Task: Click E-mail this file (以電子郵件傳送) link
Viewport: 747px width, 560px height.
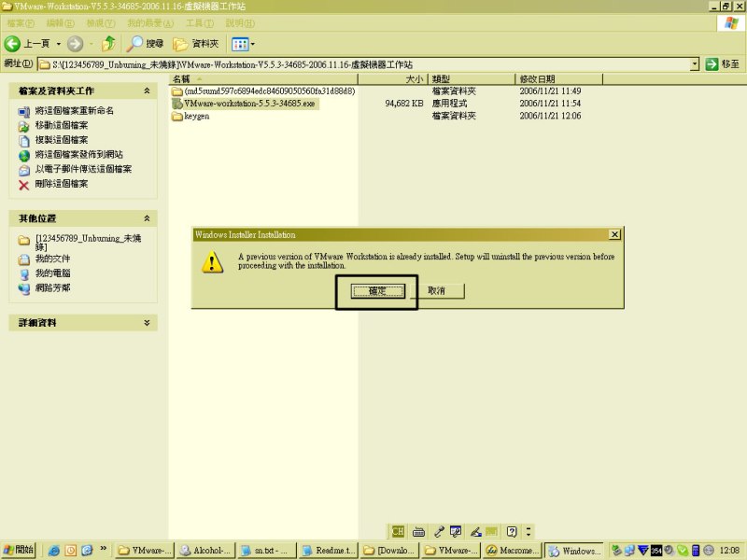Action: (x=83, y=169)
